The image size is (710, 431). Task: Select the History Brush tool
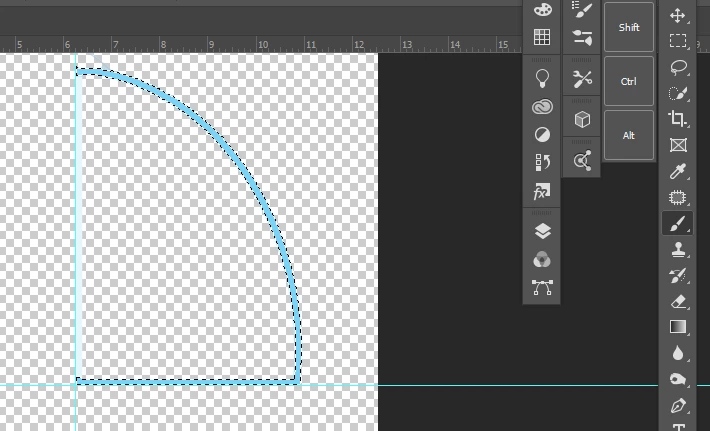tap(677, 275)
